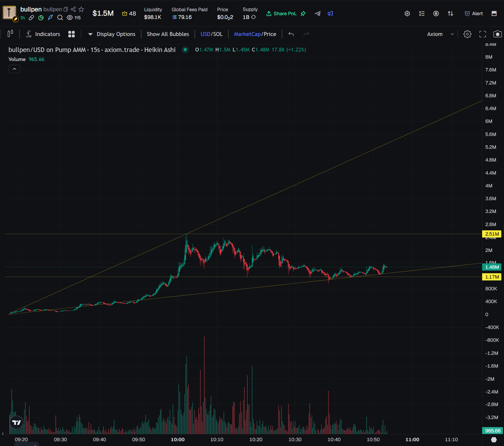Click the Share PnL button

[x=281, y=13]
